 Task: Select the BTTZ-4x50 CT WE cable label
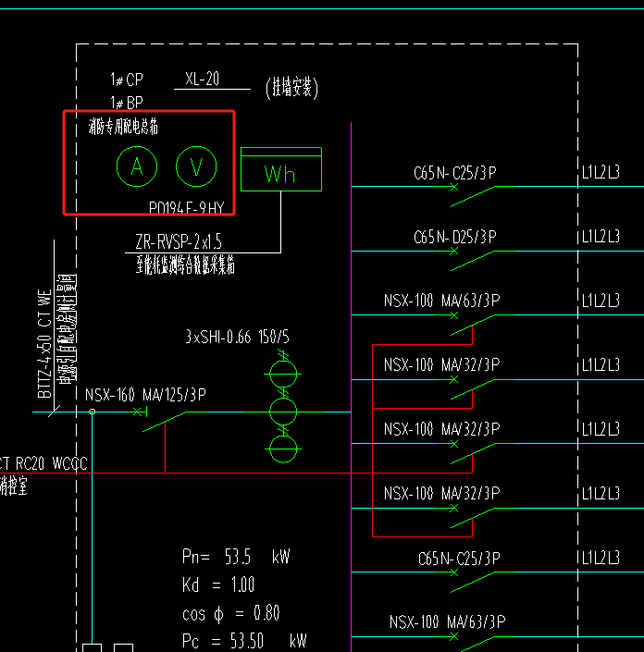44,344
